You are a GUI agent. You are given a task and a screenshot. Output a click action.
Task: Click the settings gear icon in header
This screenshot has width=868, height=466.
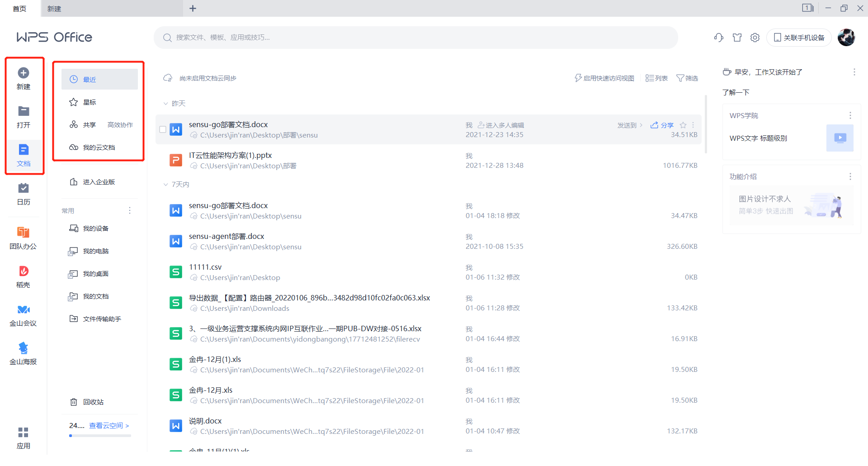click(755, 38)
